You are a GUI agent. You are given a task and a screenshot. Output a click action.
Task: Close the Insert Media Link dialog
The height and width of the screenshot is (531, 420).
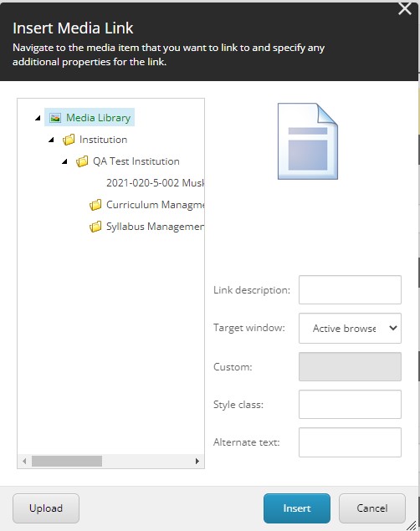click(405, 8)
